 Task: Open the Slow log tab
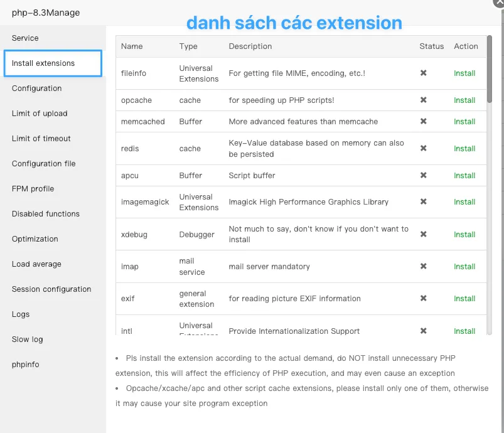click(x=27, y=339)
